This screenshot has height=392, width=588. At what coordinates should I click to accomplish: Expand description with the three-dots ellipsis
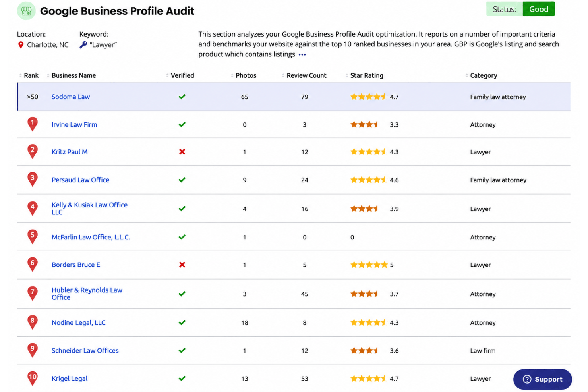[302, 54]
